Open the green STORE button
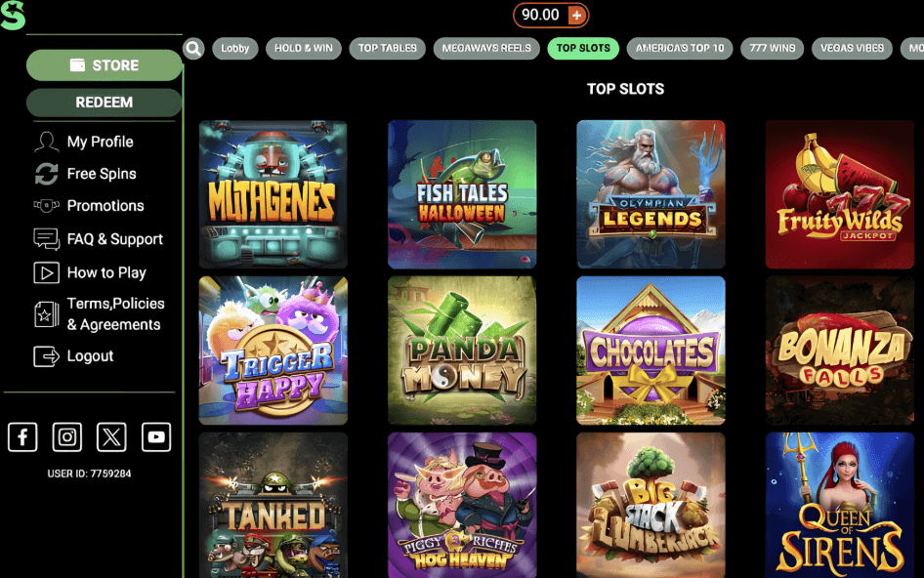 [x=105, y=64]
